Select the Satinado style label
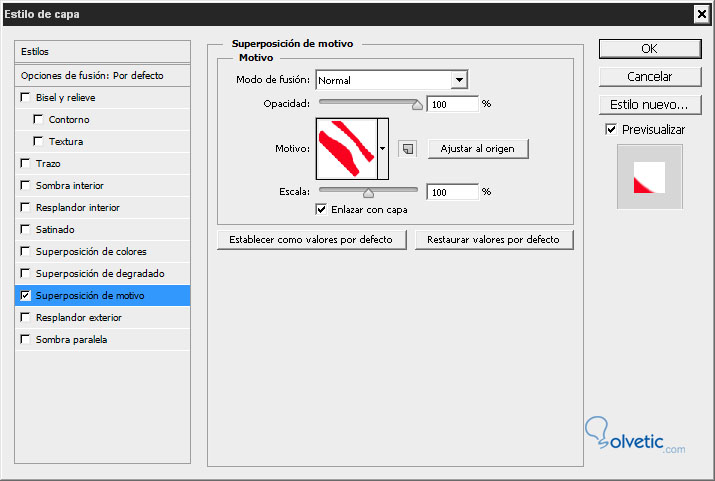This screenshot has height=481, width=715. point(55,229)
